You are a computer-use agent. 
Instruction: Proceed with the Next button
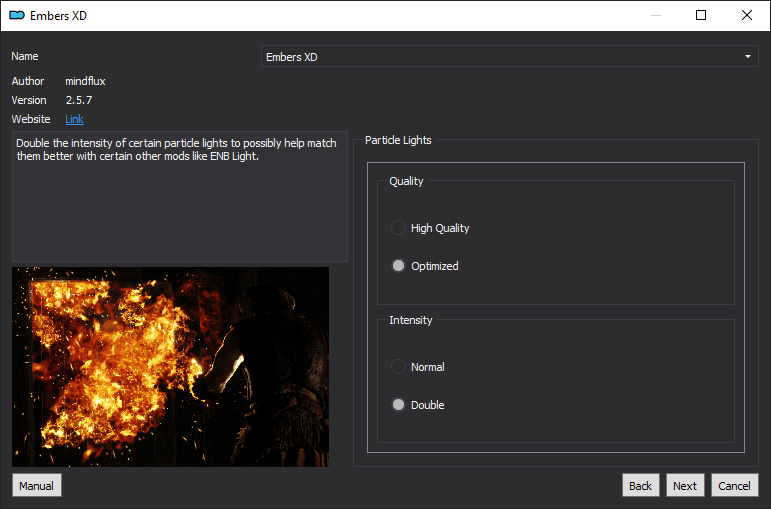click(685, 485)
